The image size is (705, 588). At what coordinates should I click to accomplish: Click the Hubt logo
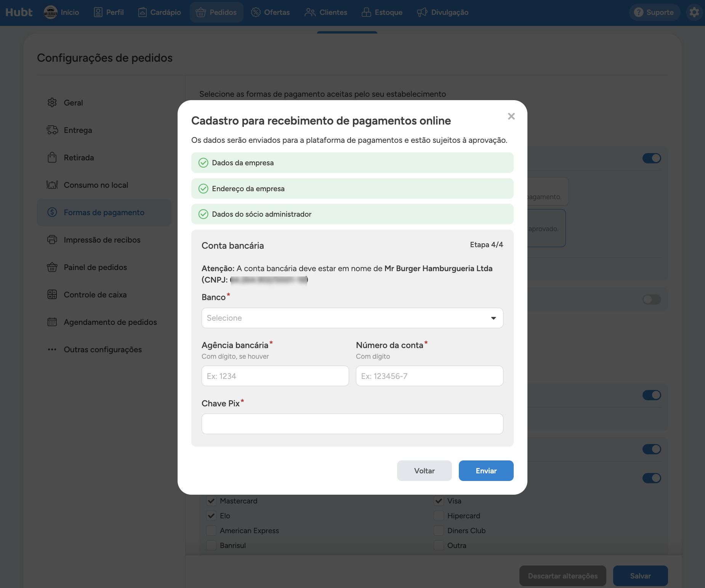(19, 12)
